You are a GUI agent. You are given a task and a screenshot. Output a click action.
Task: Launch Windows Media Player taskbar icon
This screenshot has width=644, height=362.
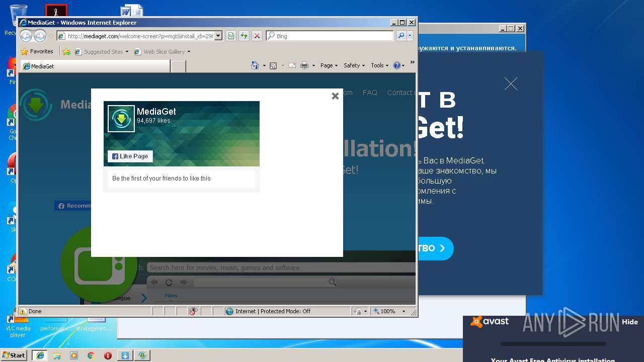[x=74, y=355]
